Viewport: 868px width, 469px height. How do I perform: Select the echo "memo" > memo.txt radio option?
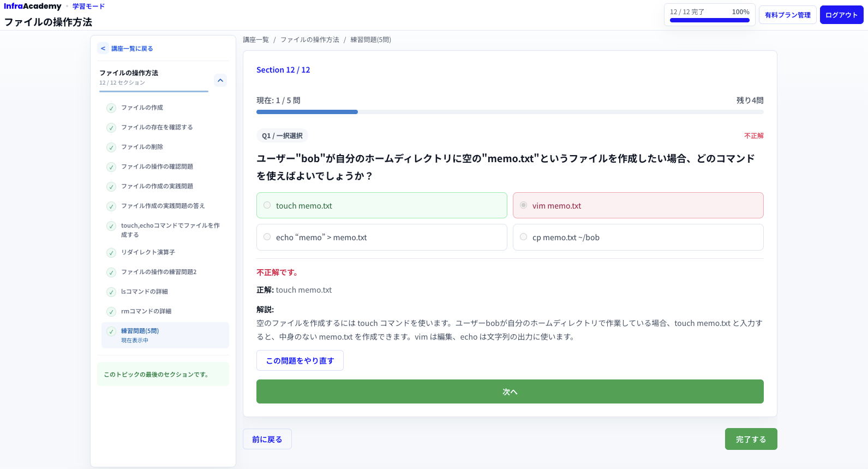click(267, 237)
